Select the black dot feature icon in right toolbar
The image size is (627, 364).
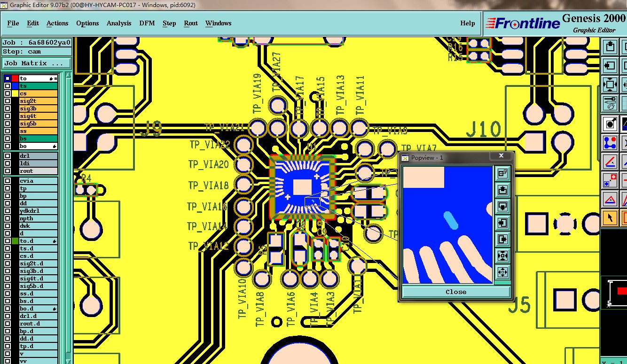[610, 124]
